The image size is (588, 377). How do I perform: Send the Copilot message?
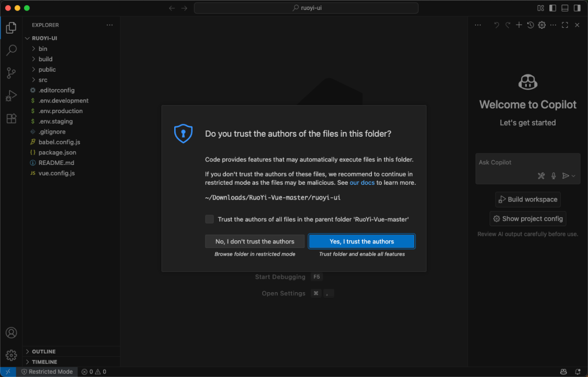click(566, 176)
